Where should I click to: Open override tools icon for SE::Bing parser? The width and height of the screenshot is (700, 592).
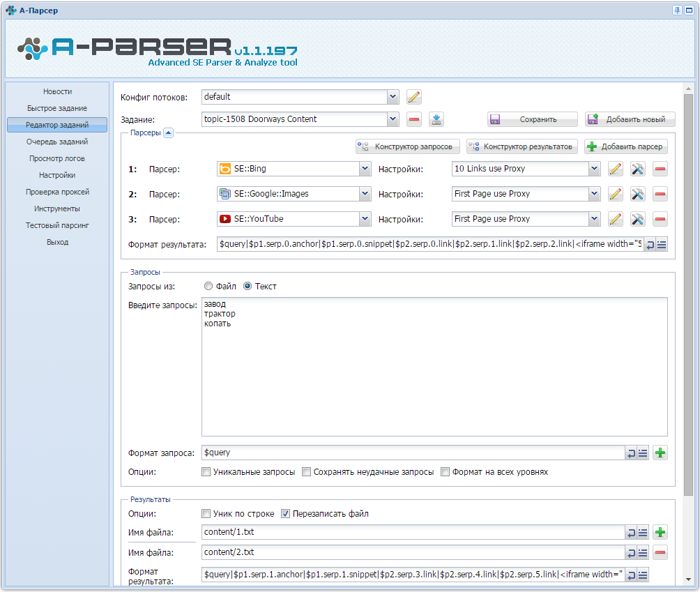coord(637,169)
